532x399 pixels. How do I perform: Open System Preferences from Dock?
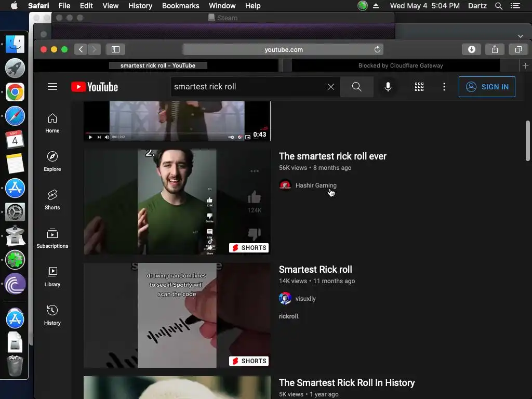pos(15,212)
